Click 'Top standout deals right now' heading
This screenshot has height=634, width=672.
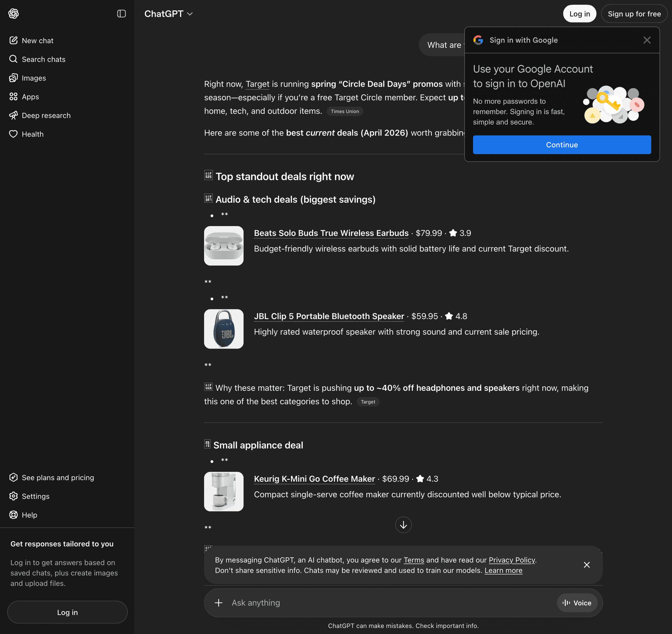click(285, 176)
